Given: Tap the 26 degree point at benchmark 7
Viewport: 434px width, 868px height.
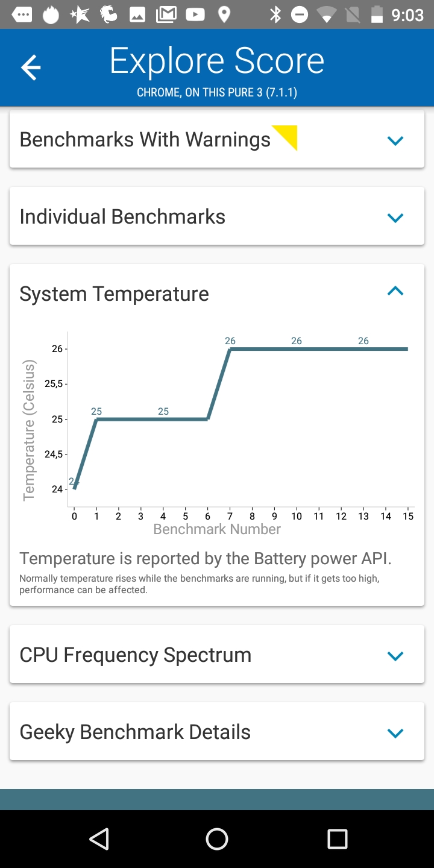Looking at the screenshot, I should 230,349.
